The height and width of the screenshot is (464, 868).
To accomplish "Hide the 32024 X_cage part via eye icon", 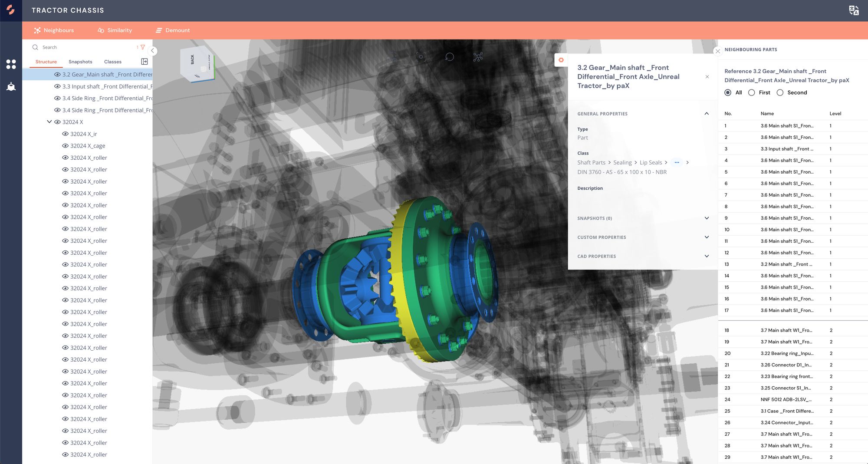I will tap(66, 146).
